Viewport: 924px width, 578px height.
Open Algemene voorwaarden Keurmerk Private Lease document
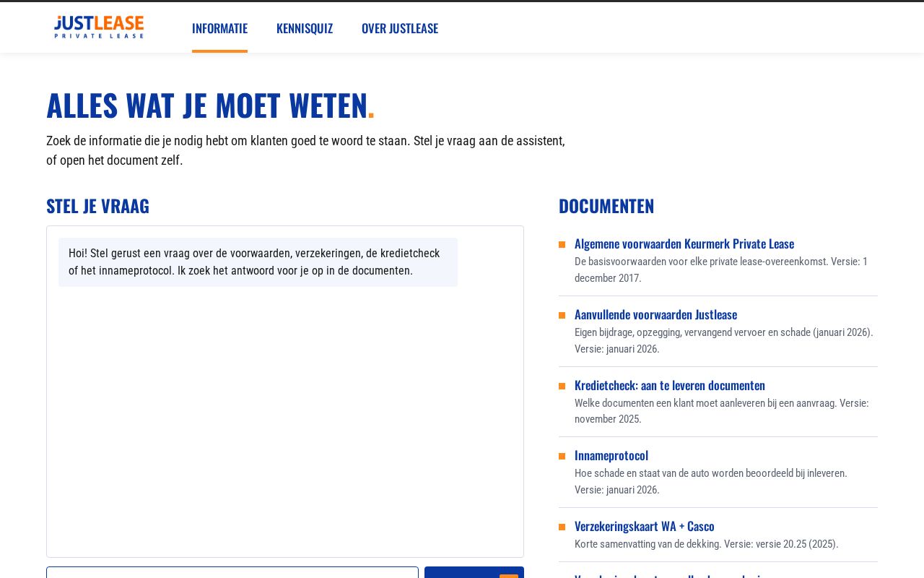[x=684, y=243]
